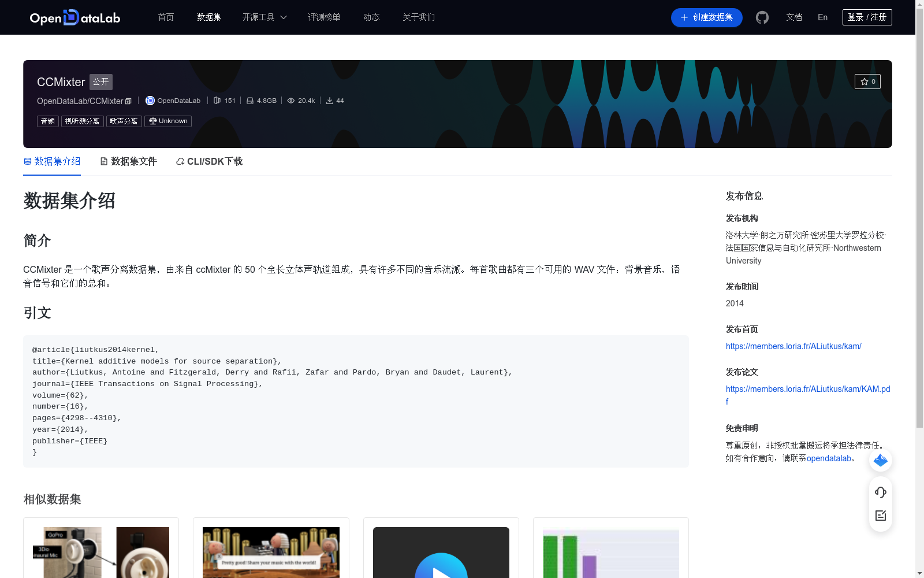This screenshot has height=578, width=924.
Task: Click the opendatalab contact link
Action: tap(829, 458)
